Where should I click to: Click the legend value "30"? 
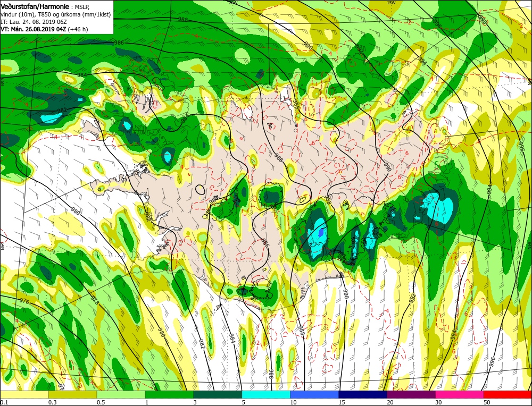(x=439, y=402)
